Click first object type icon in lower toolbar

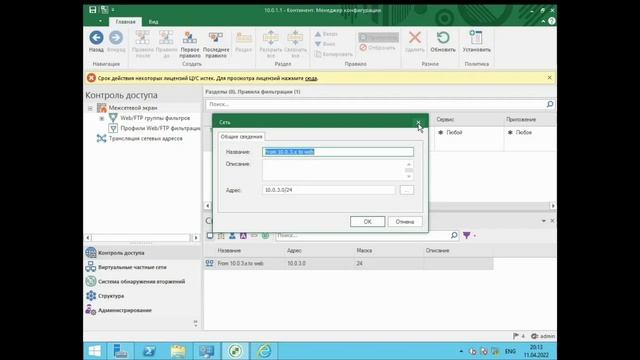point(210,236)
